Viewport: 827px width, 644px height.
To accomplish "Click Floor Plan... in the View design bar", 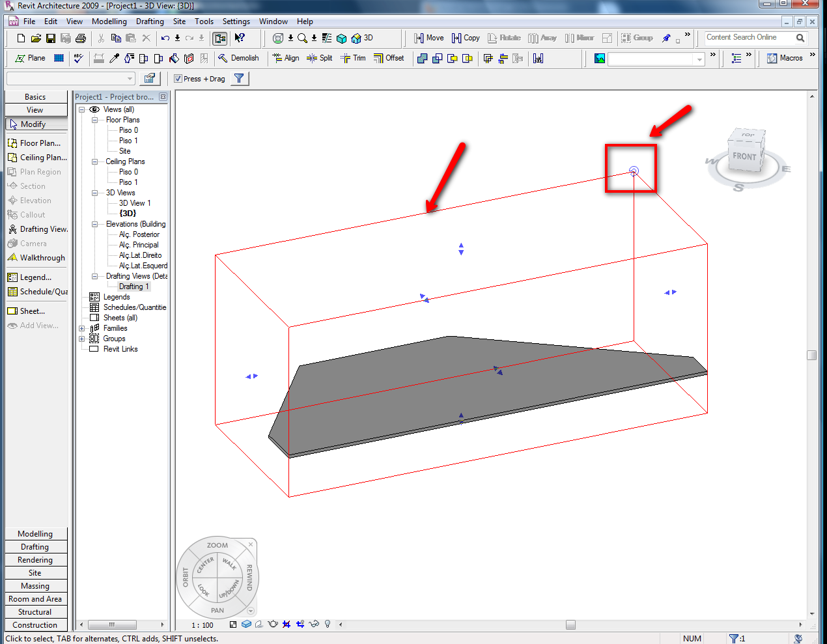I will click(36, 143).
